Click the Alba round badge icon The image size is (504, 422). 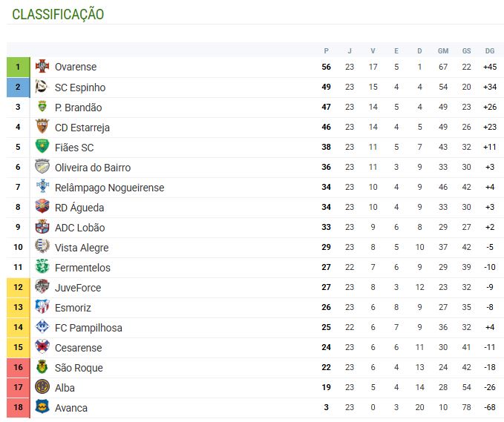pyautogui.click(x=42, y=386)
